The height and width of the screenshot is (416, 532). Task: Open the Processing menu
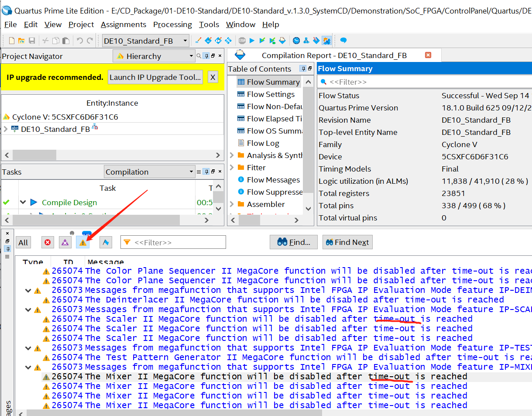point(172,24)
